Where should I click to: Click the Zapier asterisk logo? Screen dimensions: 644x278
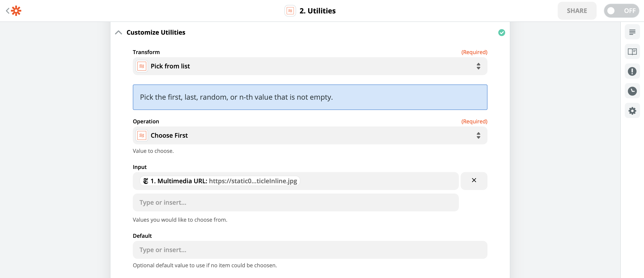point(16,11)
